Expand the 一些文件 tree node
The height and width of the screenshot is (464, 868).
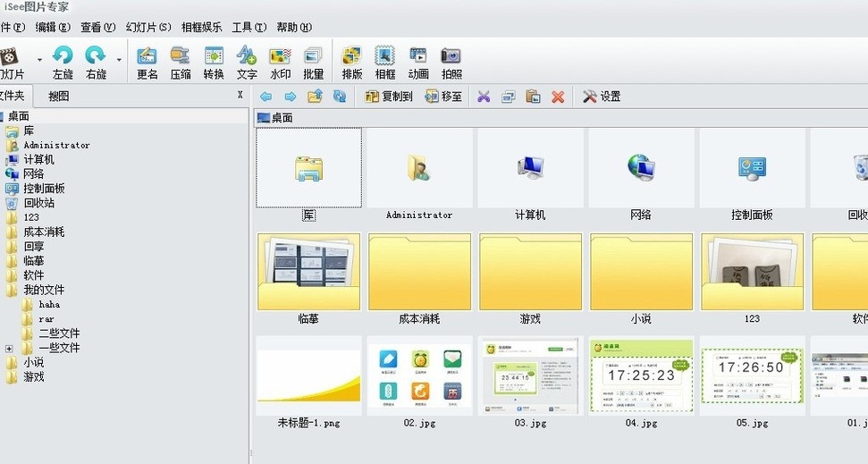pos(9,349)
